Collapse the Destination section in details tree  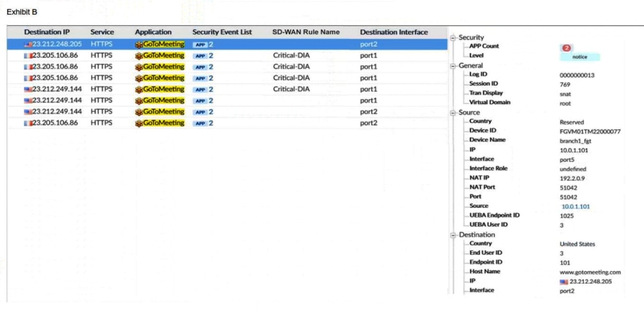[x=454, y=235]
